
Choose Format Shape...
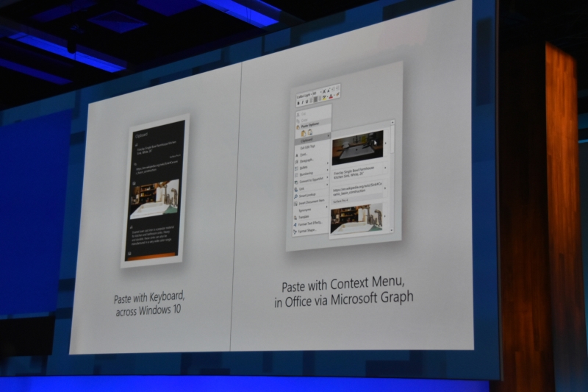click(x=307, y=230)
